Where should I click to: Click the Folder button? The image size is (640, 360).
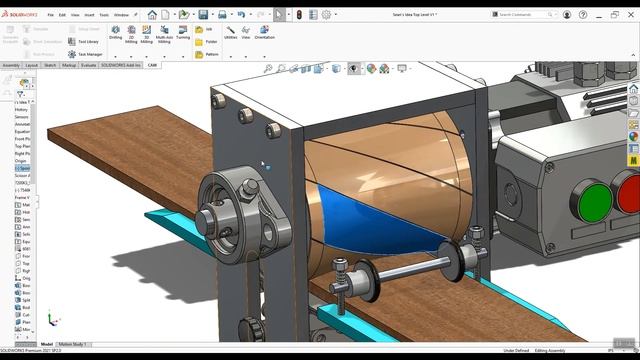pos(206,42)
